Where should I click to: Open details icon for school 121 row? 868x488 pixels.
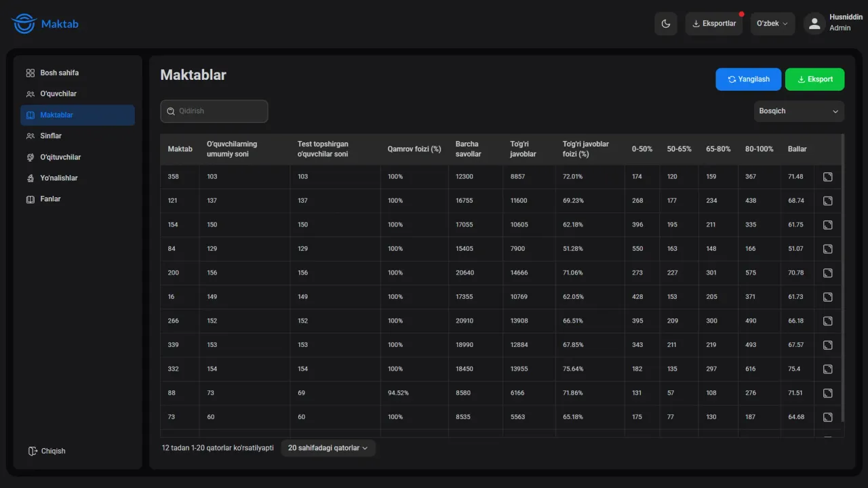click(x=827, y=201)
